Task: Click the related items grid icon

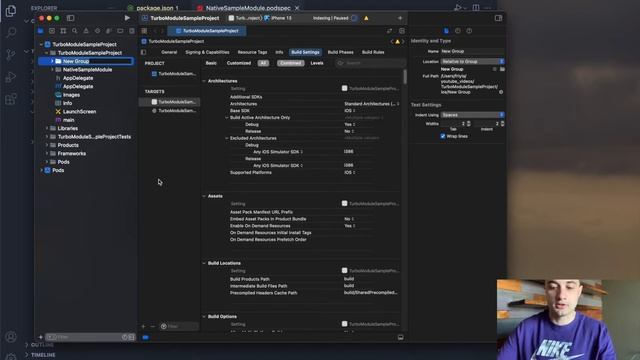Action: click(x=144, y=31)
